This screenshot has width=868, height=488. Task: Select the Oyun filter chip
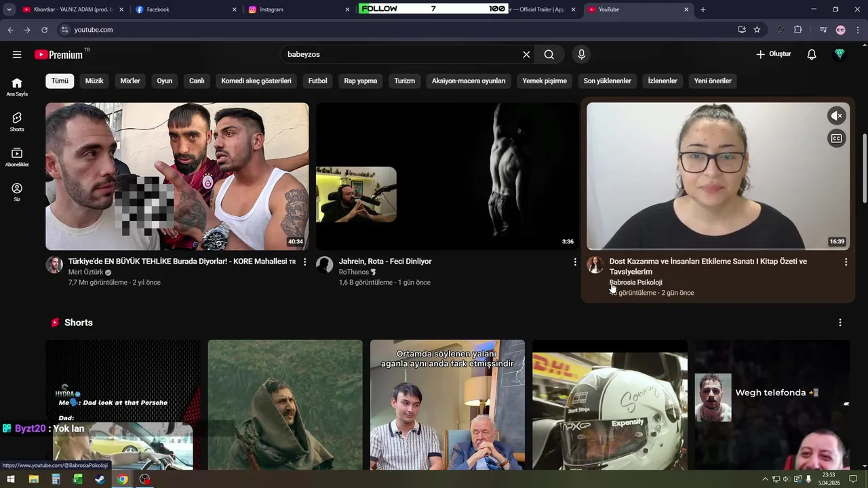(165, 81)
